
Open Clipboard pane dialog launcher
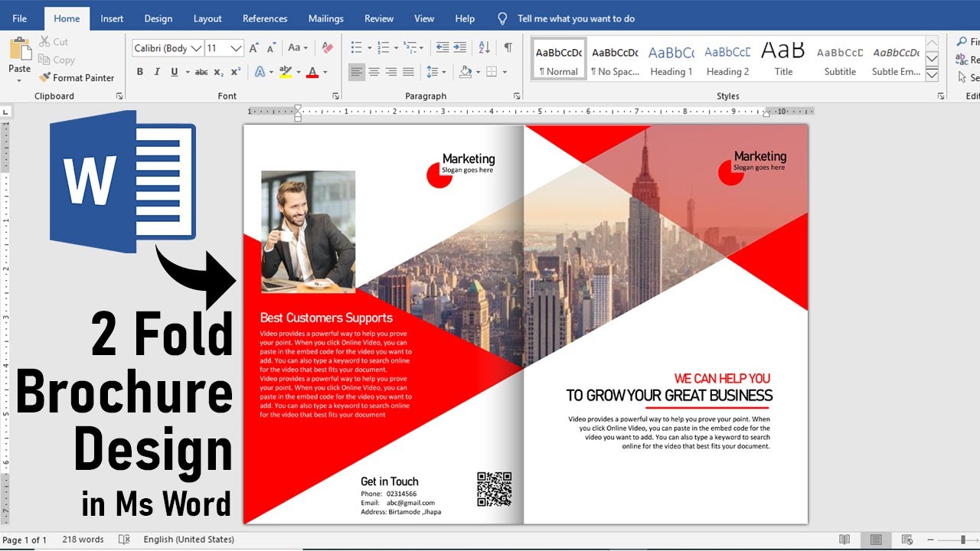119,96
